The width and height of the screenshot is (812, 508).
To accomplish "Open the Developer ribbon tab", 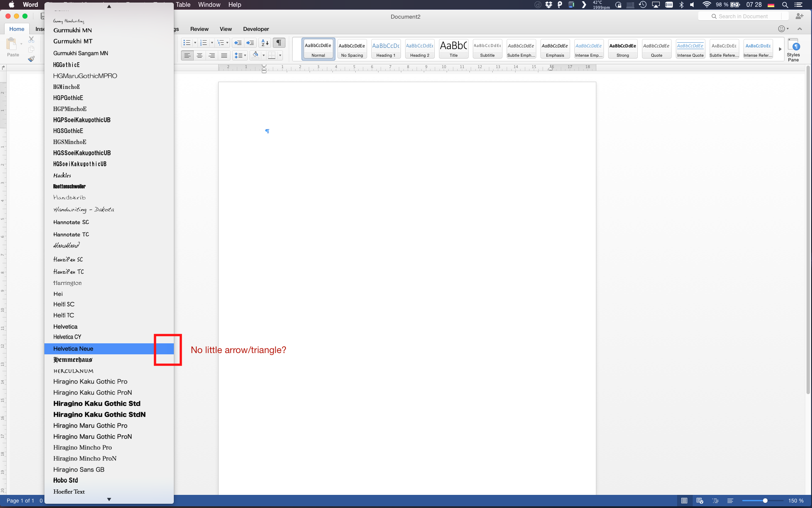I will [x=256, y=29].
